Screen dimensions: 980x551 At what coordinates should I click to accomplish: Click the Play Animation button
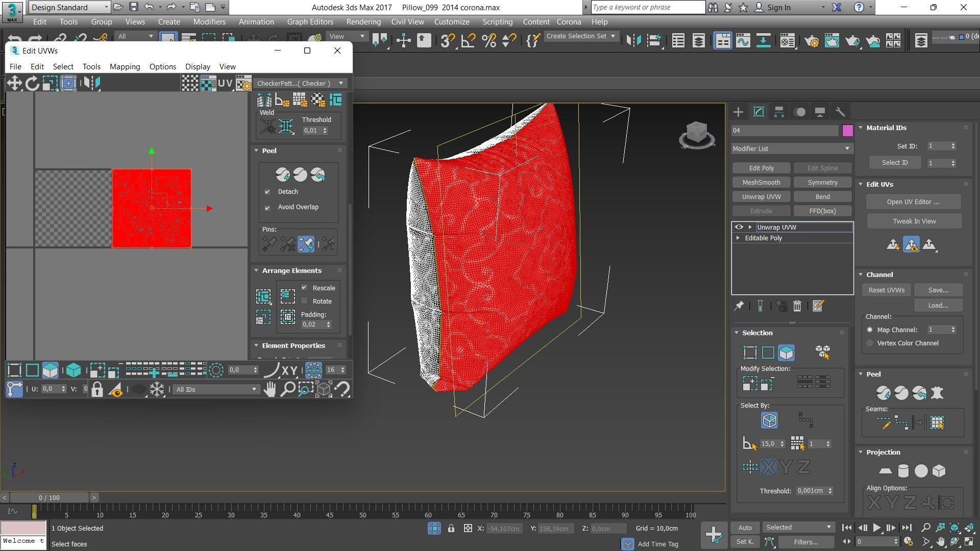click(x=876, y=528)
